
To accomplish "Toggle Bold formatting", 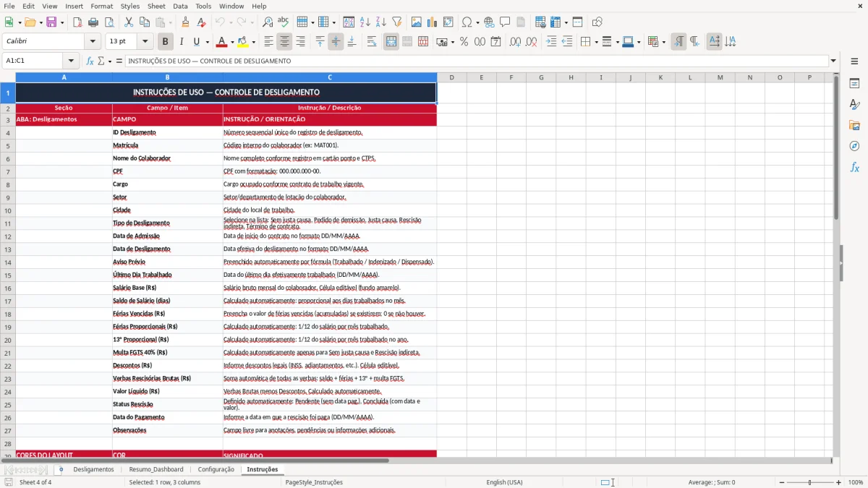I will (166, 42).
